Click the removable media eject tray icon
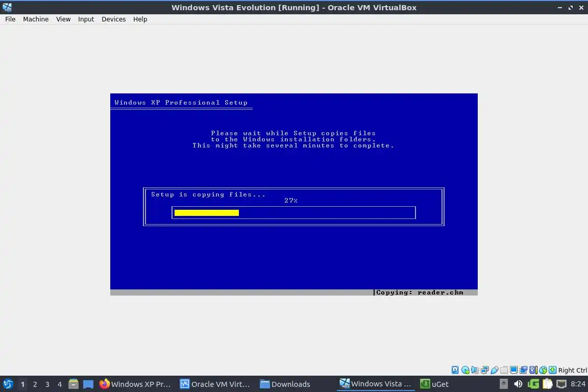 click(504, 384)
